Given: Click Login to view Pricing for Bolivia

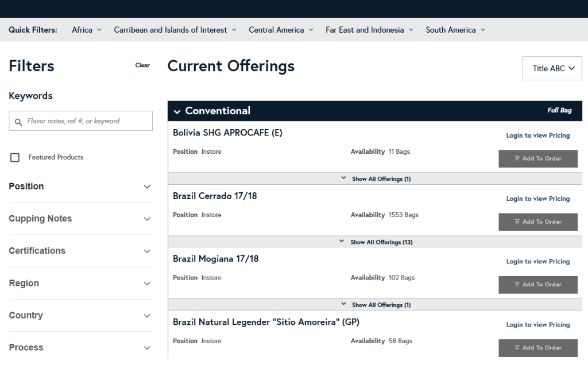Looking at the screenshot, I should (537, 135).
